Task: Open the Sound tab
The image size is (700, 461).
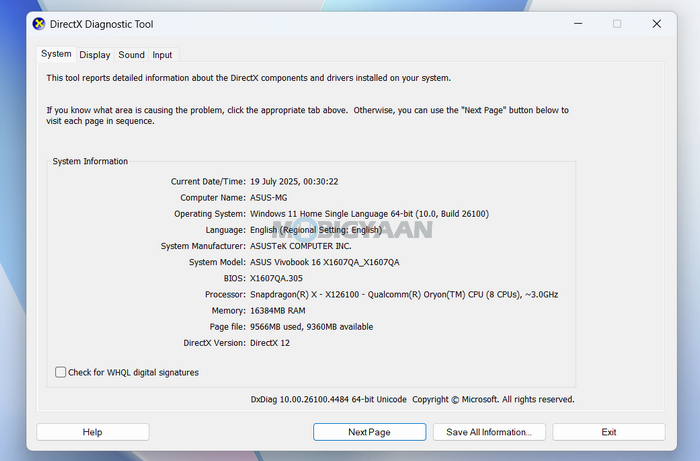Action: pos(131,55)
